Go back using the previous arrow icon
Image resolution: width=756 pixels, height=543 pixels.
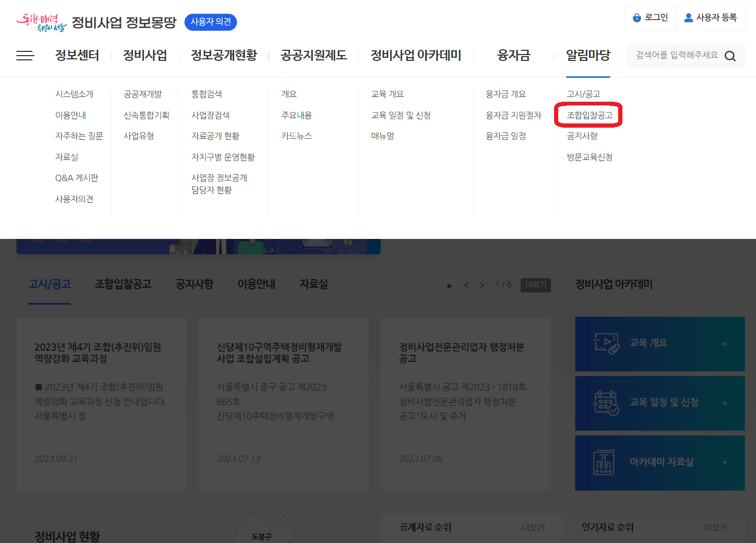point(466,285)
